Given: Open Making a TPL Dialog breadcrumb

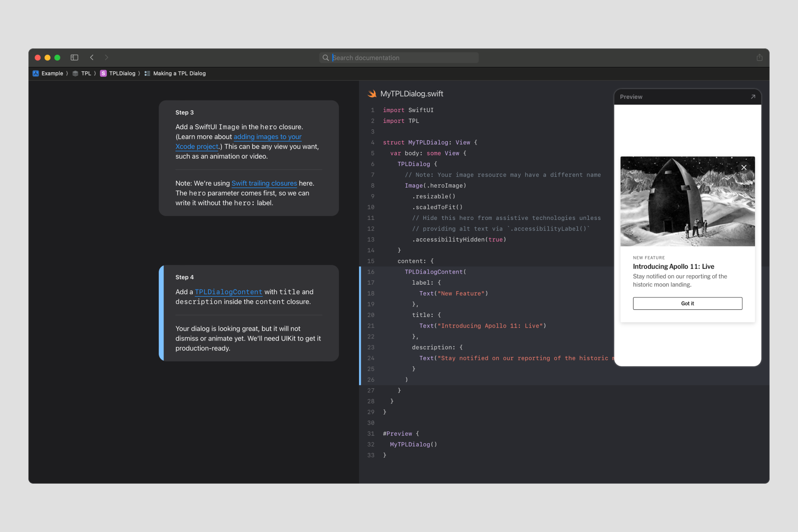Looking at the screenshot, I should [x=180, y=74].
